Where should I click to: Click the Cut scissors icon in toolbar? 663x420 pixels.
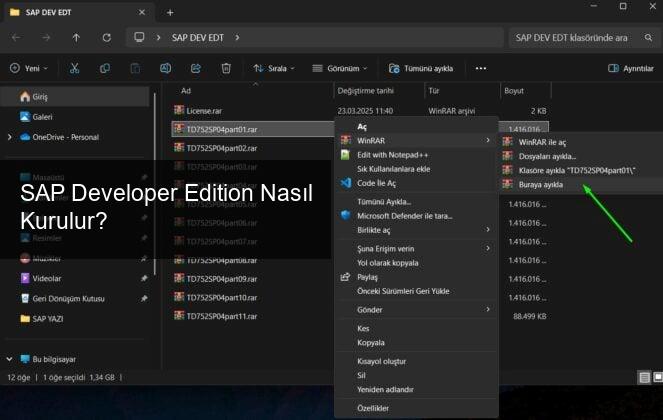pyautogui.click(x=74, y=68)
